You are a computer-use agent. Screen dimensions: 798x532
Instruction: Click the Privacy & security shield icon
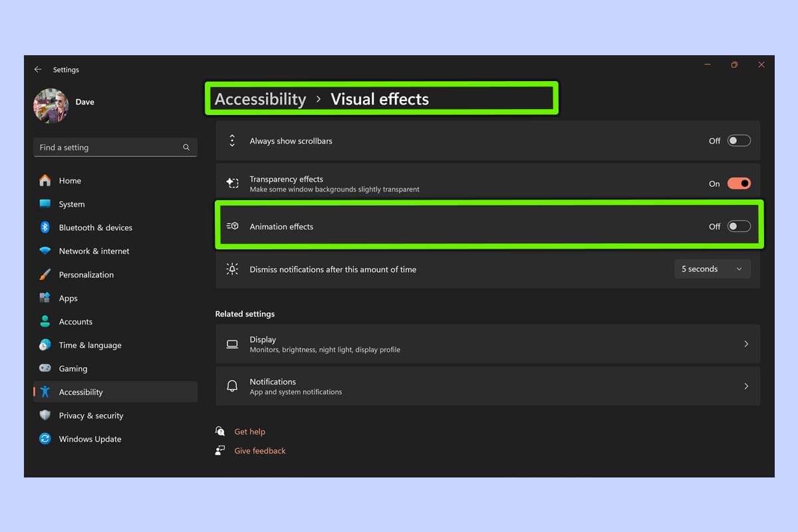point(45,416)
